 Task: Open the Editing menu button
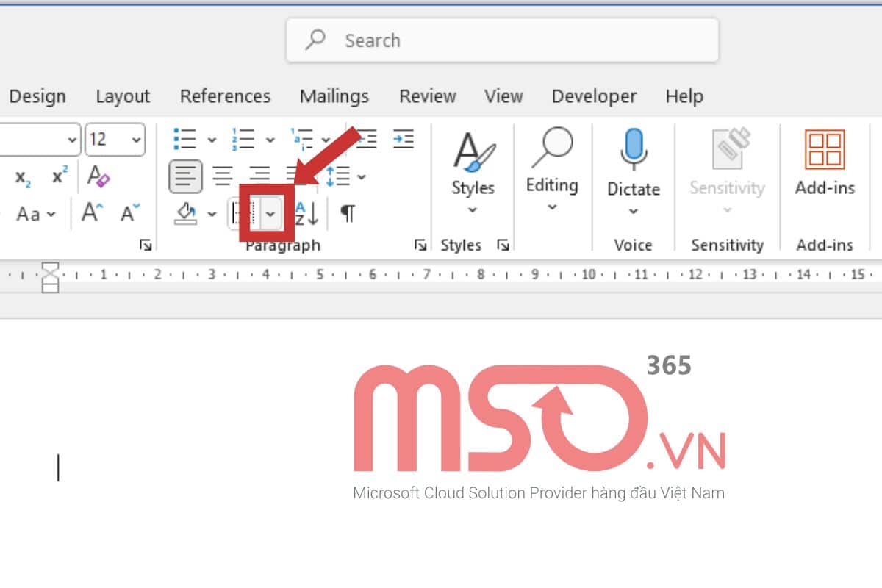click(x=552, y=171)
